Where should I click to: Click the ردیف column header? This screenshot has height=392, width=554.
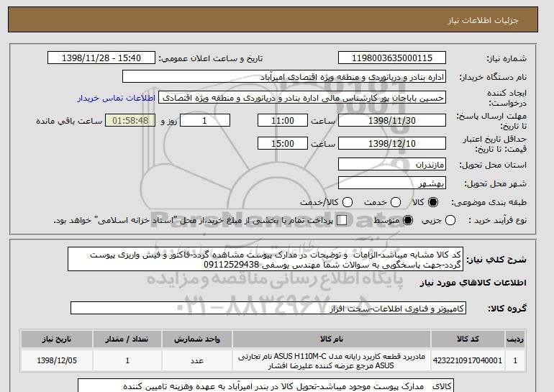pos(515,339)
